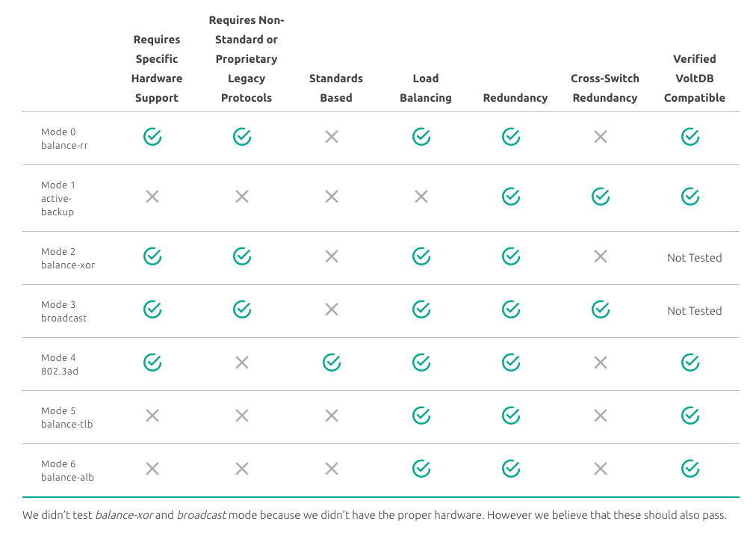Click Mode 5 Requires Specific Hardware X icon
The image size is (756, 536).
pyautogui.click(x=152, y=416)
